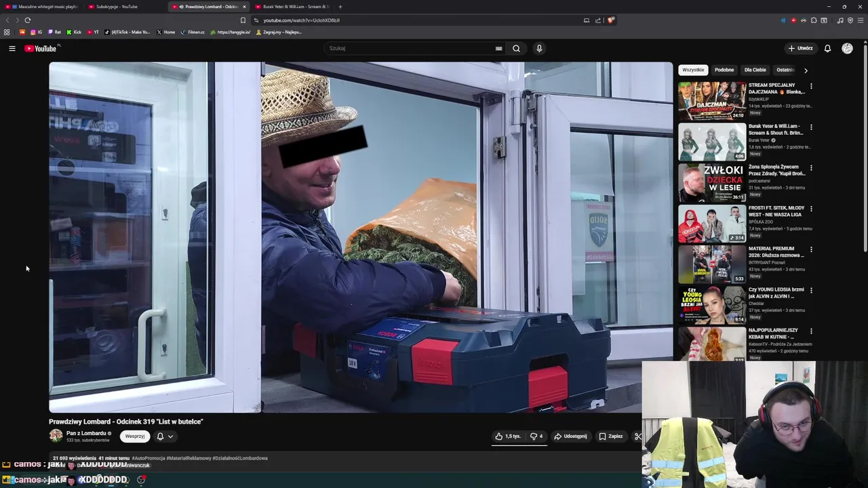Open the on-screen keyboard in search box
868x488 pixels.
[498, 48]
